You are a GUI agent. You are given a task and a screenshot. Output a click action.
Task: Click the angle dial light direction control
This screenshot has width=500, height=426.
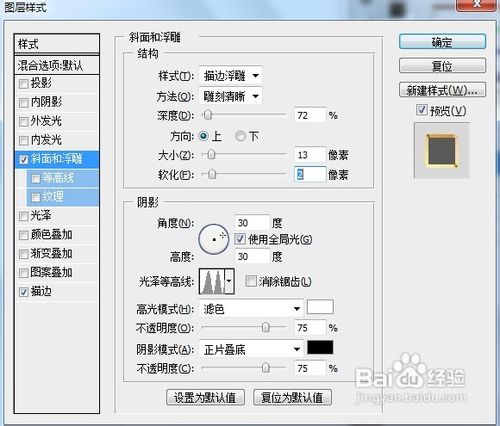coord(214,239)
